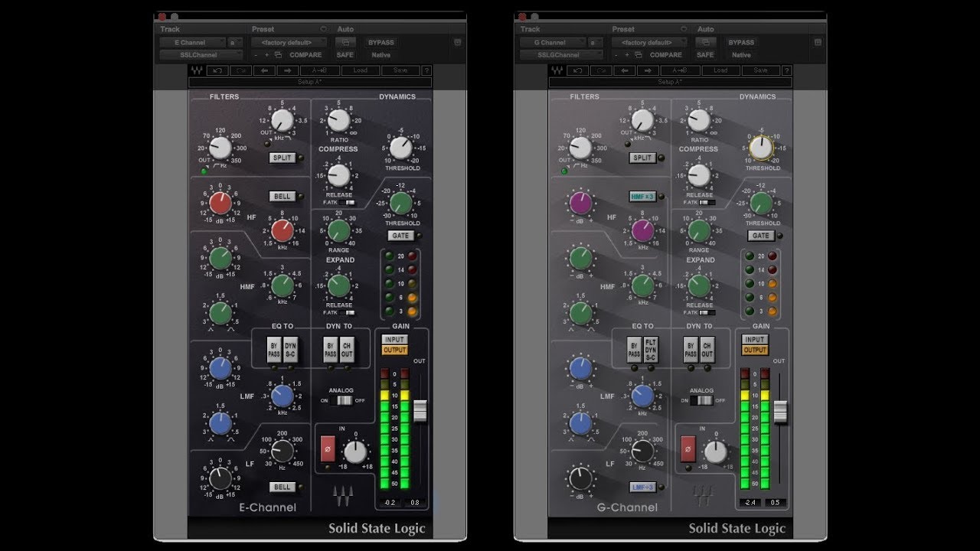Open factory default preset dropdown in G-Channel window
Image resolution: width=980 pixels, height=551 pixels.
point(648,43)
